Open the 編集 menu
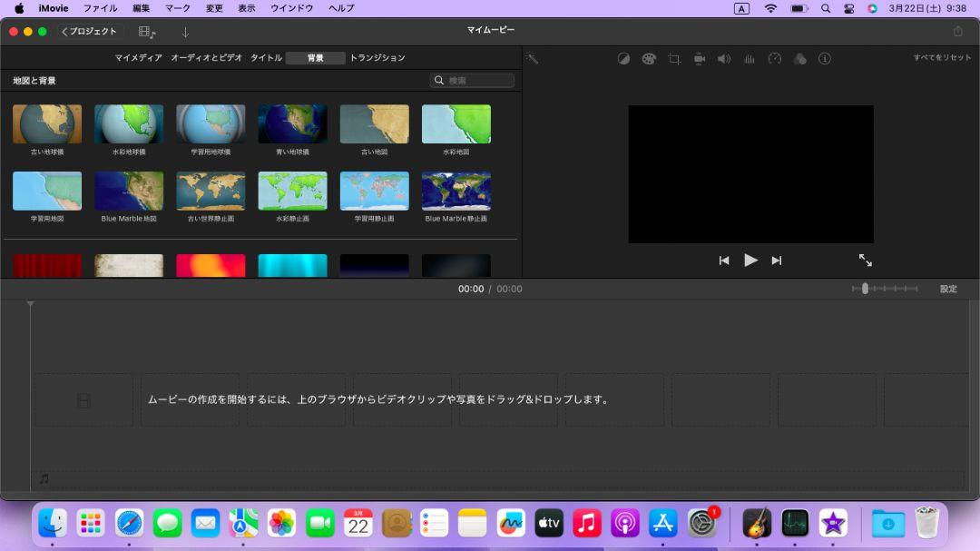Image resolution: width=980 pixels, height=551 pixels. [x=142, y=8]
